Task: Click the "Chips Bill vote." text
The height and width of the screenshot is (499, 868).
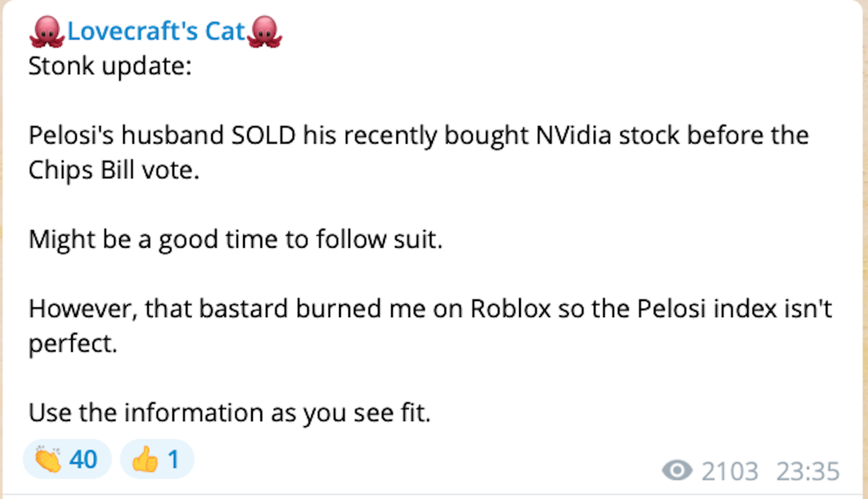Action: (x=114, y=170)
